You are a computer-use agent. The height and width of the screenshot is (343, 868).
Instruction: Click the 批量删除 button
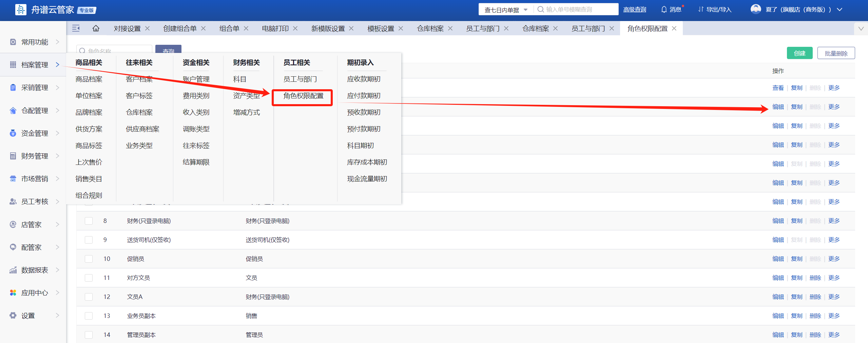point(836,53)
